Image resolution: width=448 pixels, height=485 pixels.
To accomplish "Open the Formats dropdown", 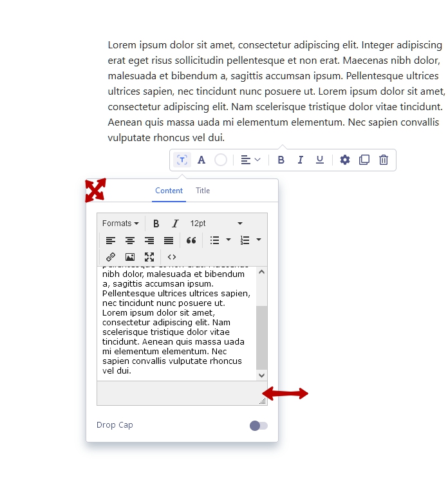I will (120, 223).
